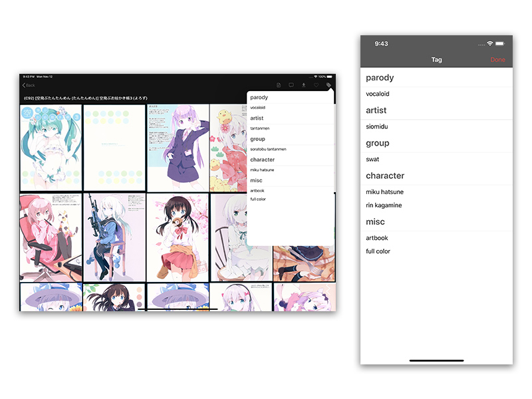This screenshot has height=399, width=532.
Task: Tap the full color tag on the phone
Action: click(x=378, y=251)
